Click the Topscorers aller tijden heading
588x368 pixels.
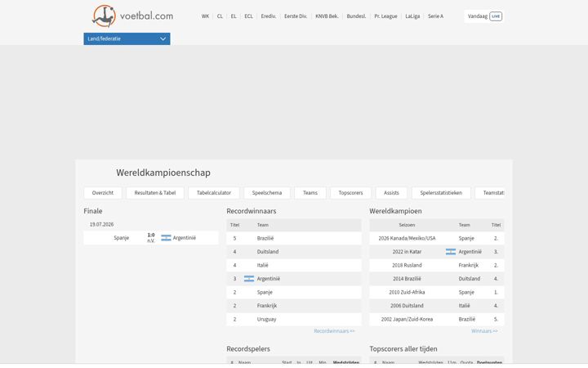[x=403, y=349]
